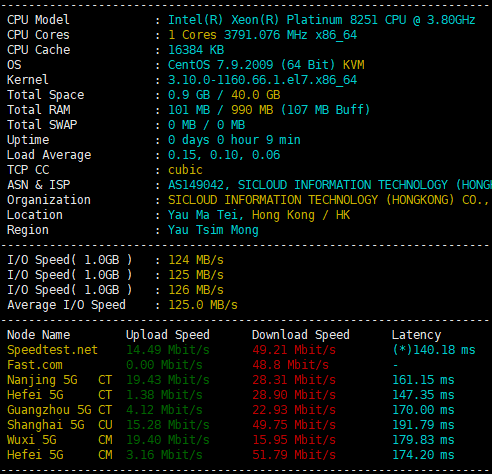Click the Region value Yau Tsim Mong
492x474 pixels.
tap(213, 230)
